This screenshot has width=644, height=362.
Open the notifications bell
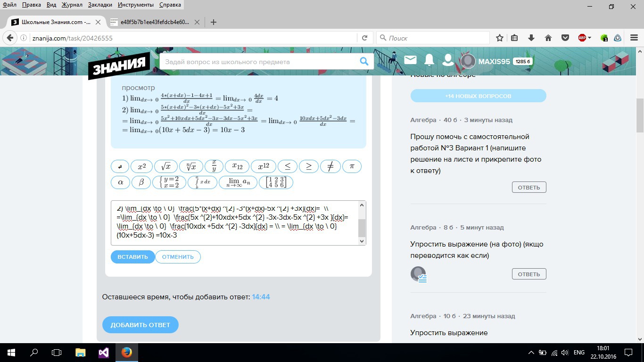tap(429, 60)
